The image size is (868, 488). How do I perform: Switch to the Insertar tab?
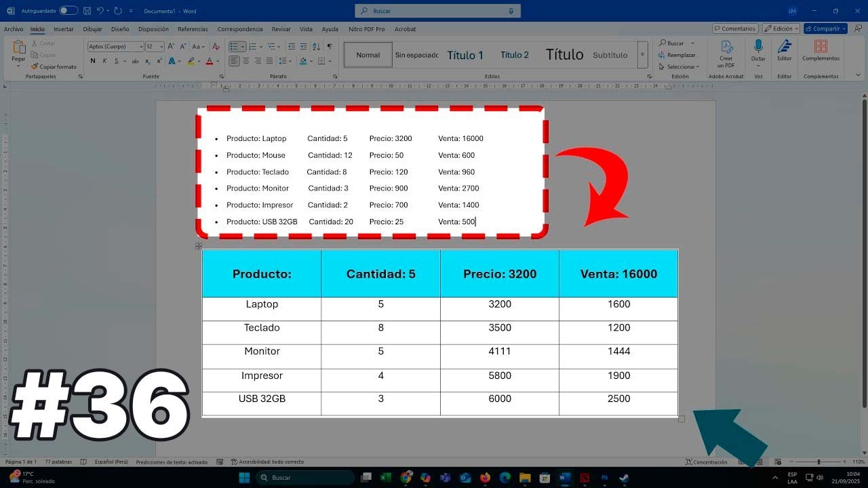[64, 29]
